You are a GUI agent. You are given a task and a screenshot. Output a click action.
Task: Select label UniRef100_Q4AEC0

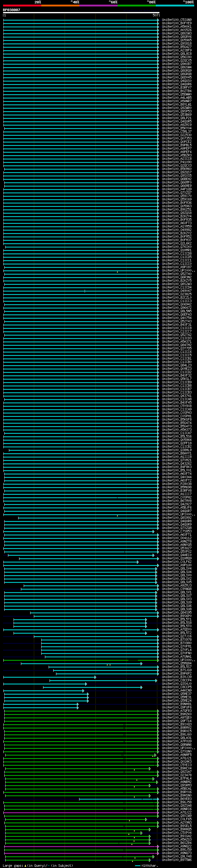(x=177, y=555)
